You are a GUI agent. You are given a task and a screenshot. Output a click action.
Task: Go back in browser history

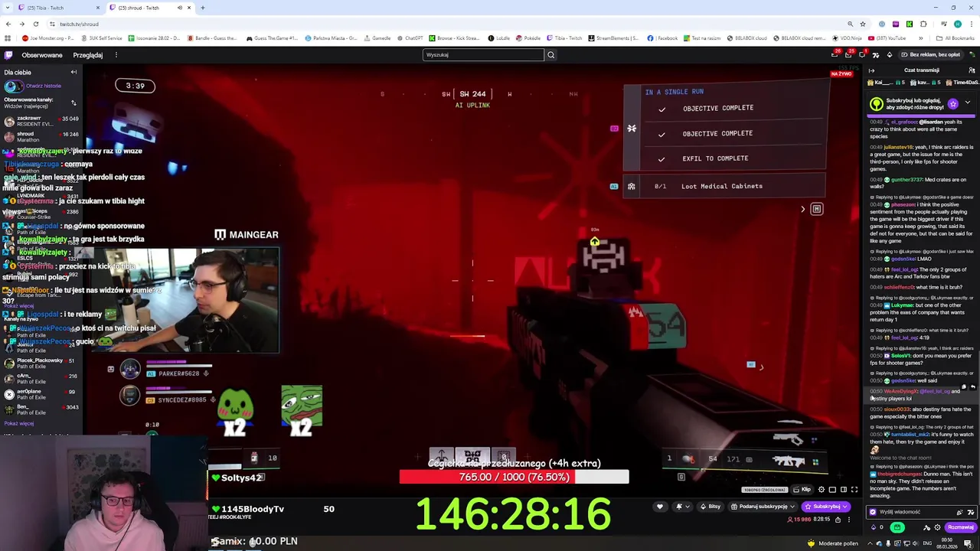(x=8, y=24)
